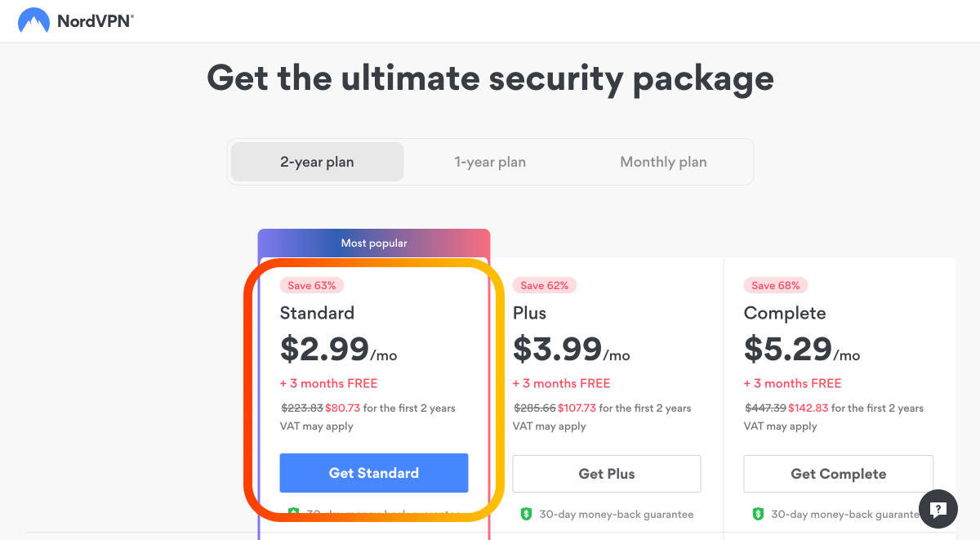
Task: Click the green shield icon under Get Complete
Action: click(758, 514)
